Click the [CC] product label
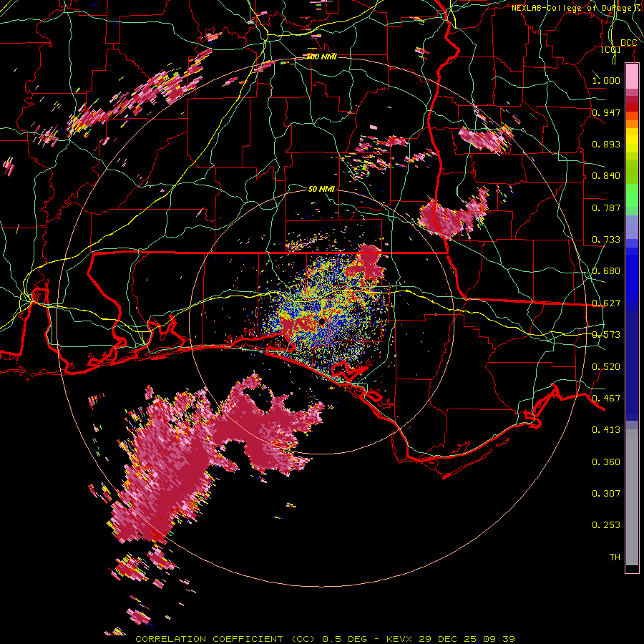This screenshot has height=644, width=644. (x=611, y=49)
